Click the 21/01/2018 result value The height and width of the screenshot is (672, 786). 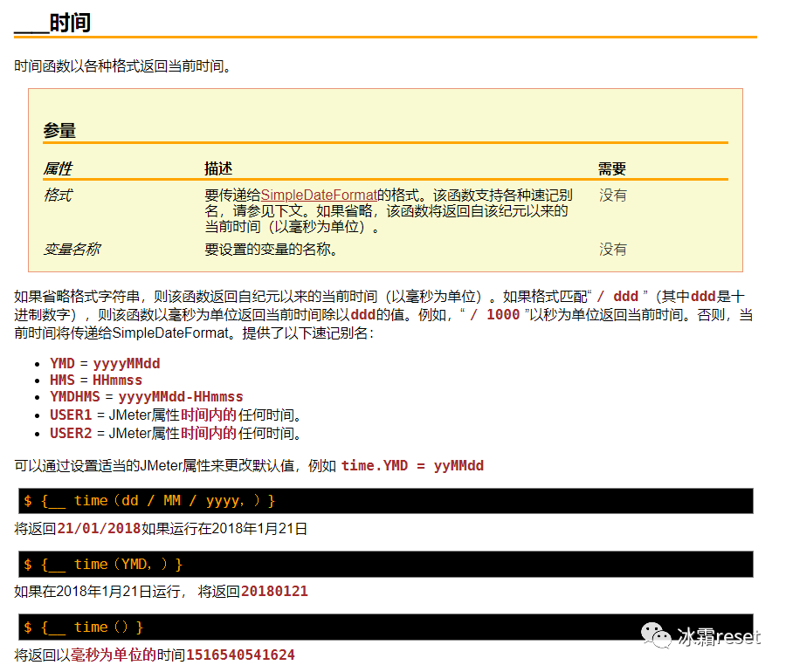coord(99,528)
